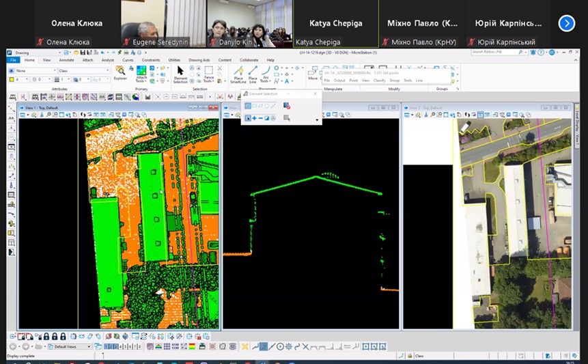Open the File backstage tab
This screenshot has width=588, height=364.
pos(13,60)
